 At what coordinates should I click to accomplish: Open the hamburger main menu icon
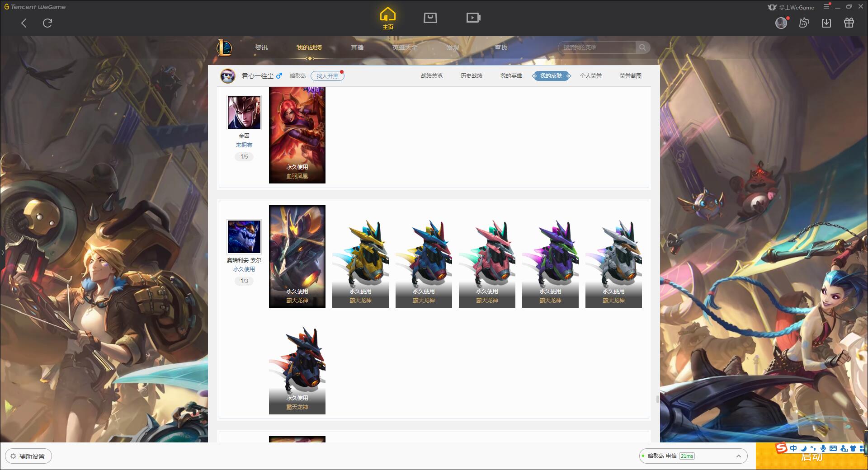(x=826, y=6)
